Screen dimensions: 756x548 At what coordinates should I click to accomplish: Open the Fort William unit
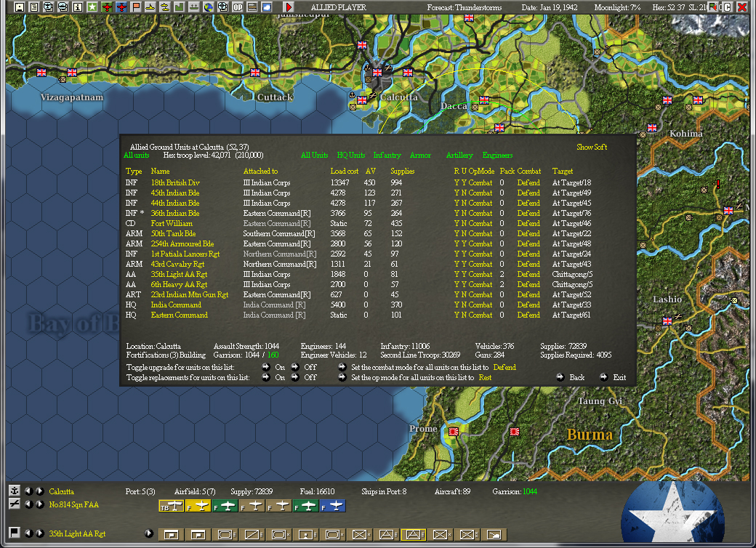coord(172,223)
